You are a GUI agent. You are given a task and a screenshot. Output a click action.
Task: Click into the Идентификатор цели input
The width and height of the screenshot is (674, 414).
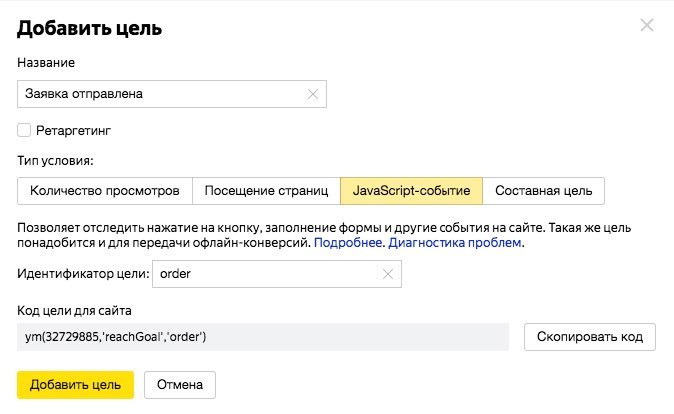[x=265, y=274]
